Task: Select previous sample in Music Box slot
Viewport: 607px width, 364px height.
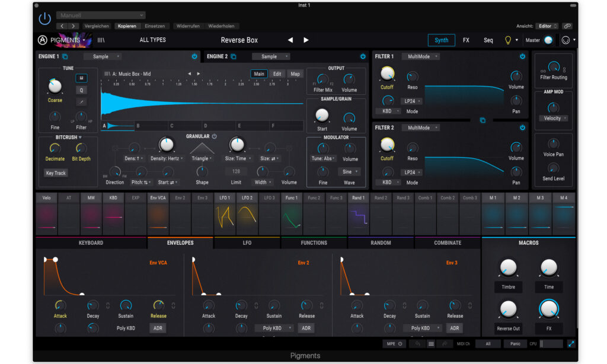Action: click(x=189, y=74)
